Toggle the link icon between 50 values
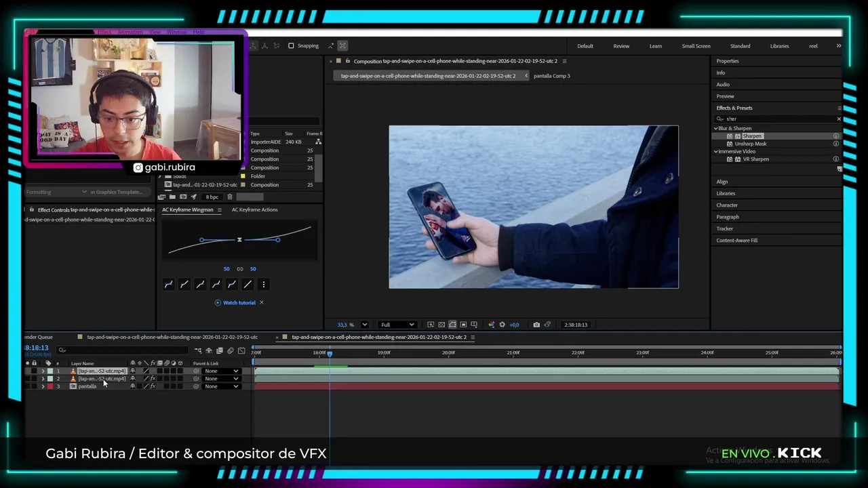Viewport: 868px width, 488px height. 239,269
